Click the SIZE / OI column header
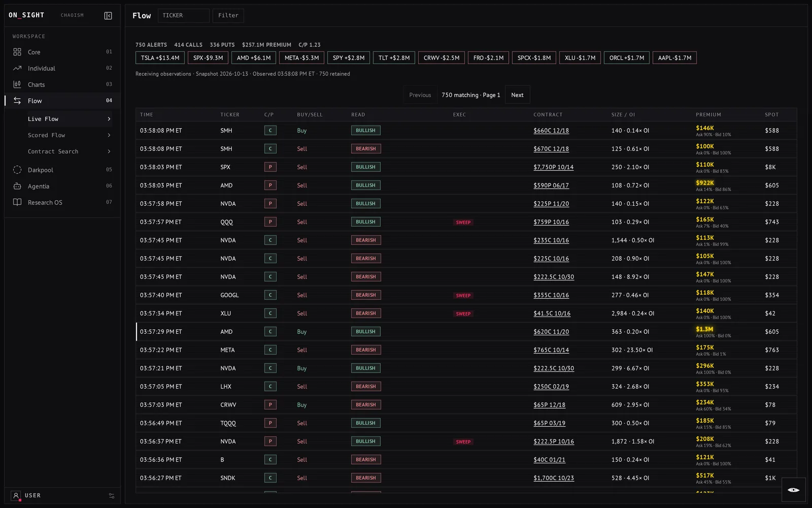This screenshot has width=812, height=508. [x=623, y=115]
